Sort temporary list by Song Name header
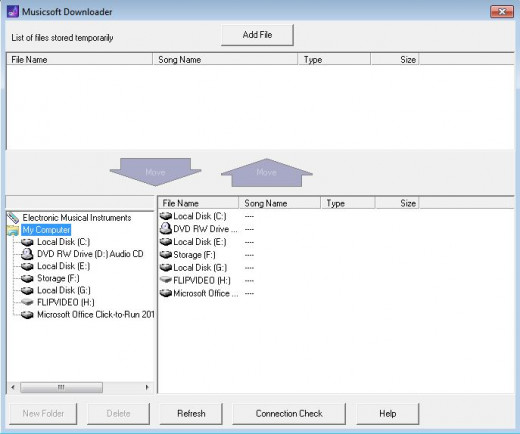This screenshot has height=434, width=520. pyautogui.click(x=225, y=60)
